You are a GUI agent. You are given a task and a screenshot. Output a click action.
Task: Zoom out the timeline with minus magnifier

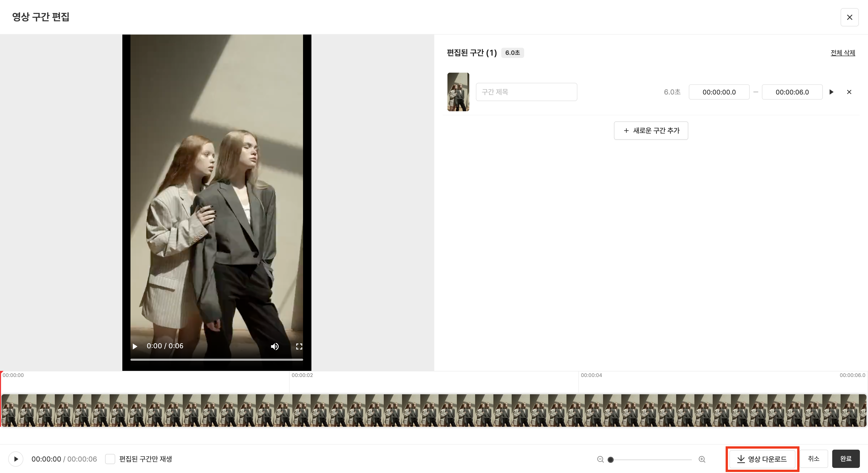point(600,459)
